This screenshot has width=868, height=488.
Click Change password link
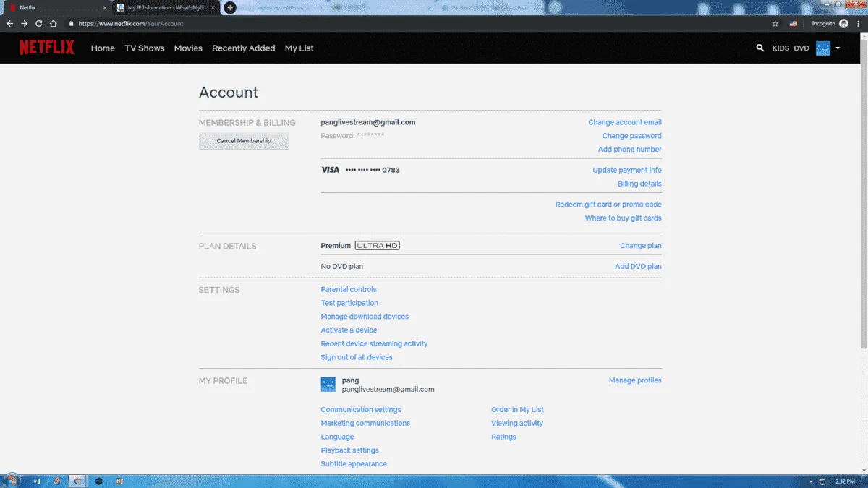tap(632, 136)
